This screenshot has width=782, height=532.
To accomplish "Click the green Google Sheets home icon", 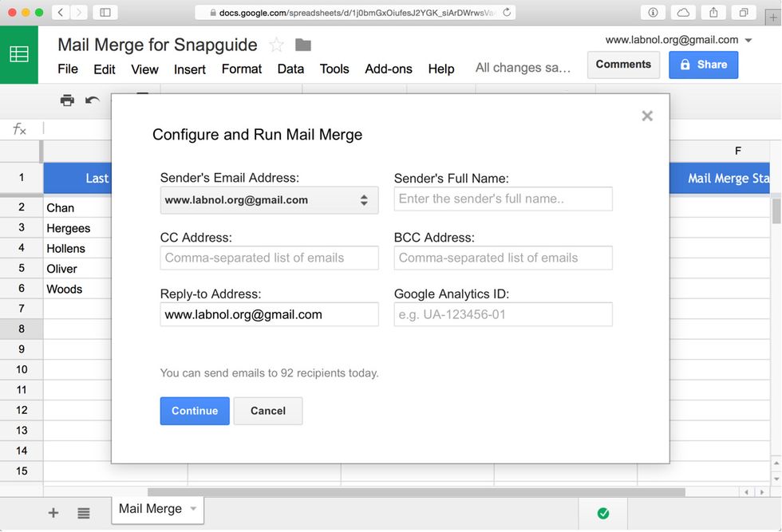I will (18, 54).
